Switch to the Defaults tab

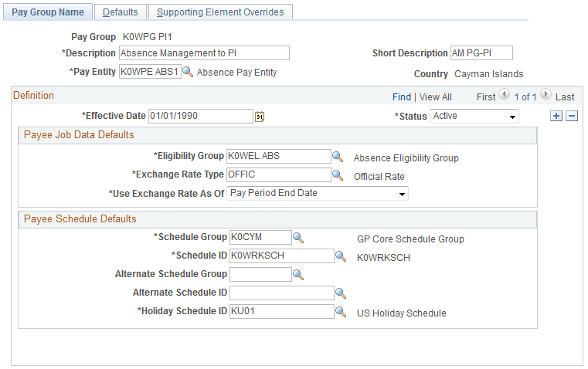(121, 12)
